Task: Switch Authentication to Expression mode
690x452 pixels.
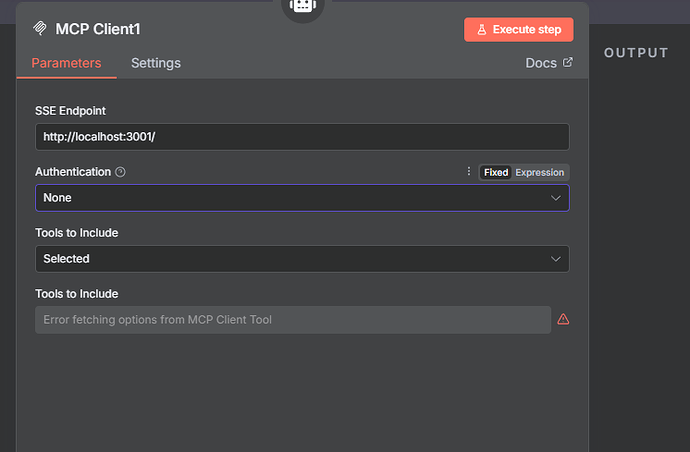Action: pos(540,172)
